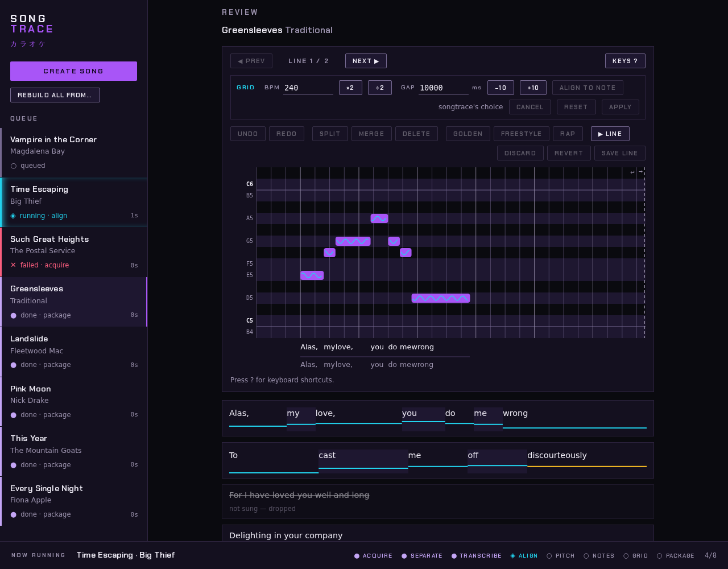Click DELETE in the note toolbar

(x=416, y=134)
